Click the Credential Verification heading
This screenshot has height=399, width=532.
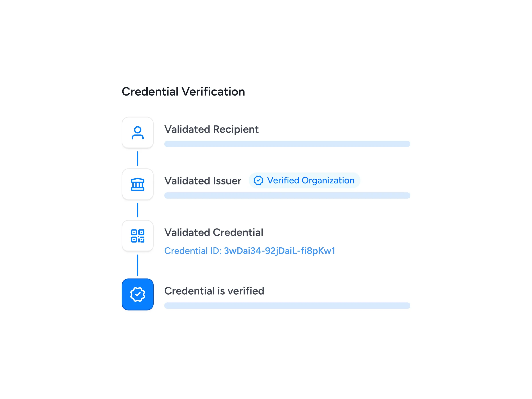183,92
